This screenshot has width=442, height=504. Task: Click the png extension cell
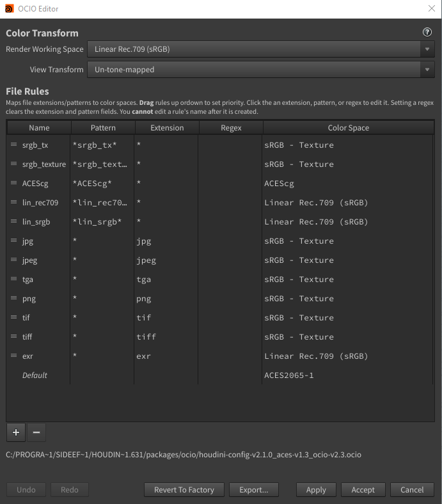coord(166,299)
